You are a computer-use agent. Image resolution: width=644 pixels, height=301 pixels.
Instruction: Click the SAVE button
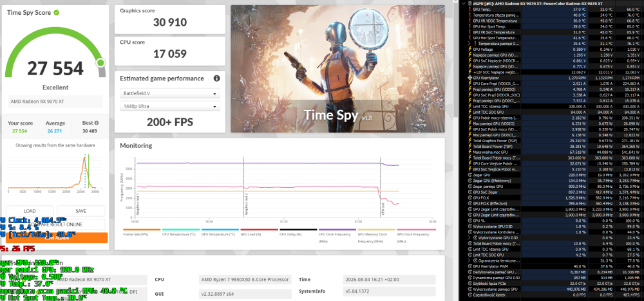coord(81,211)
